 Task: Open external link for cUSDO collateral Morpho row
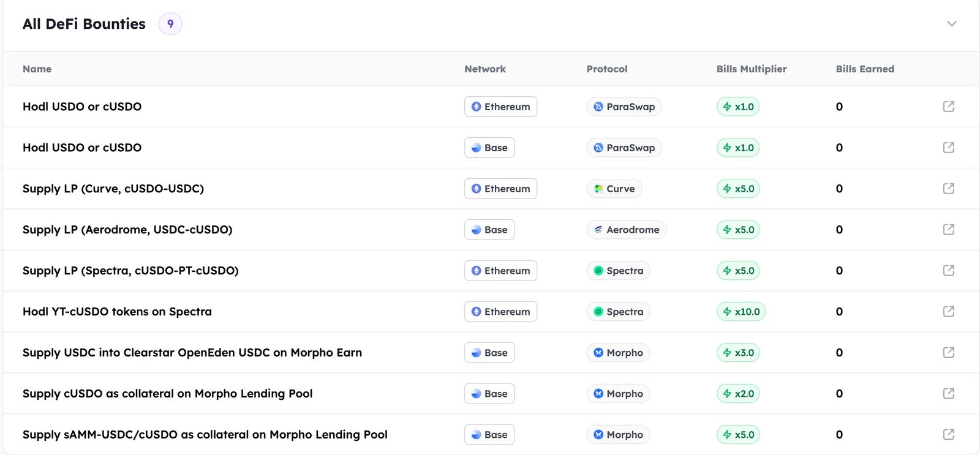(949, 394)
